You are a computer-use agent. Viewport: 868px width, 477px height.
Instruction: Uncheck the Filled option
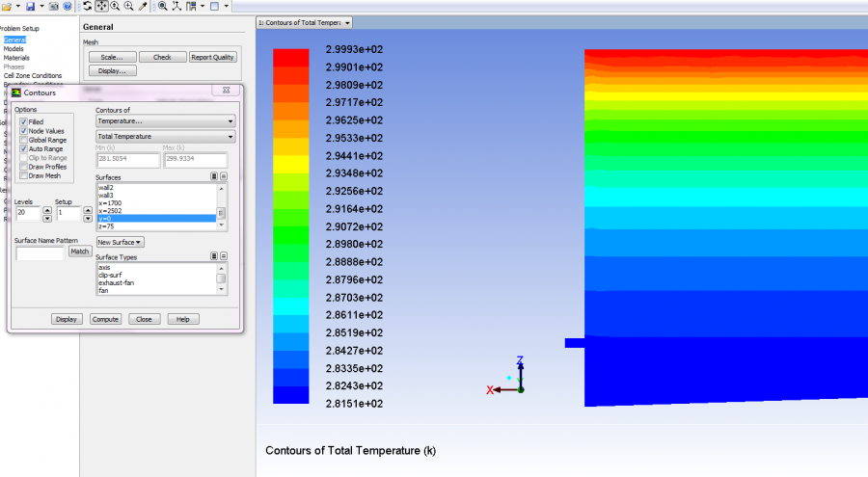coord(24,122)
